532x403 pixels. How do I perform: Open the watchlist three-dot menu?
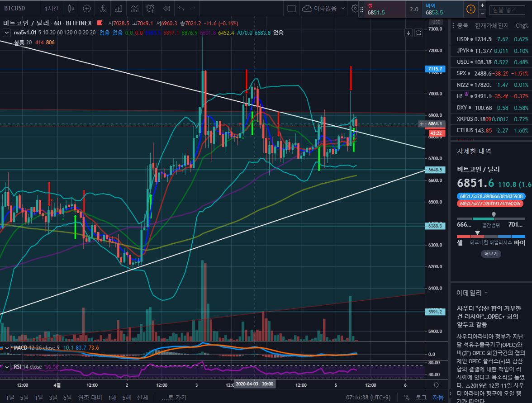453,25
